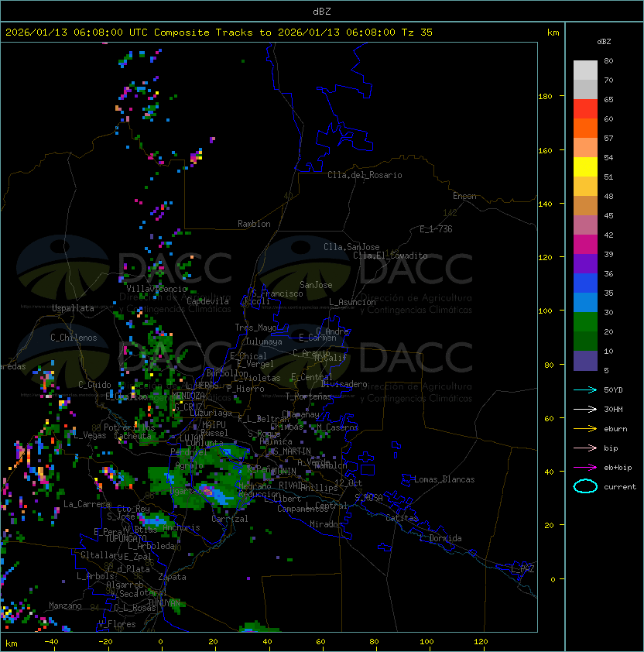Screen dimensions: 644x652
Task: Click the MENDOZA label on the map
Action: click(x=188, y=395)
